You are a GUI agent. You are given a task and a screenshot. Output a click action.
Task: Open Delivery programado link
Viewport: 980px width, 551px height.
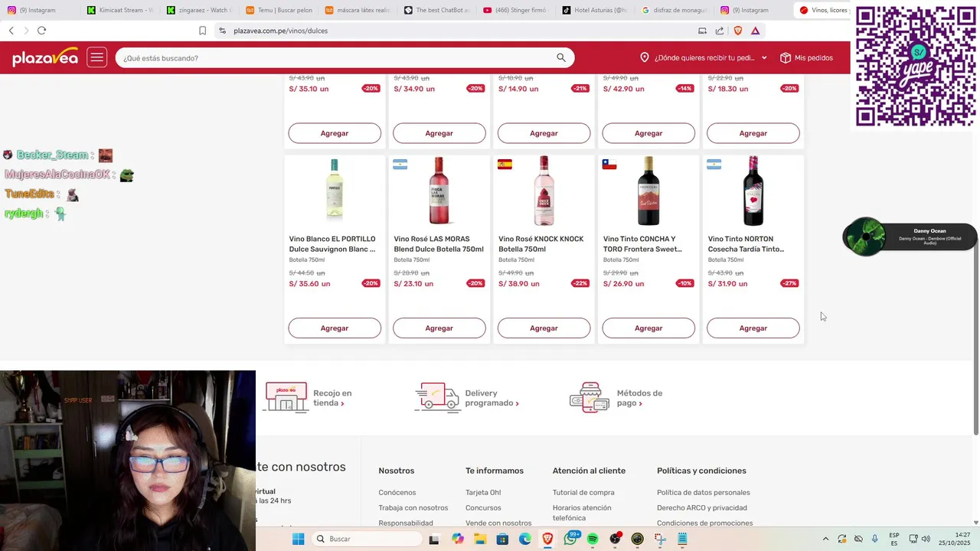(492, 398)
